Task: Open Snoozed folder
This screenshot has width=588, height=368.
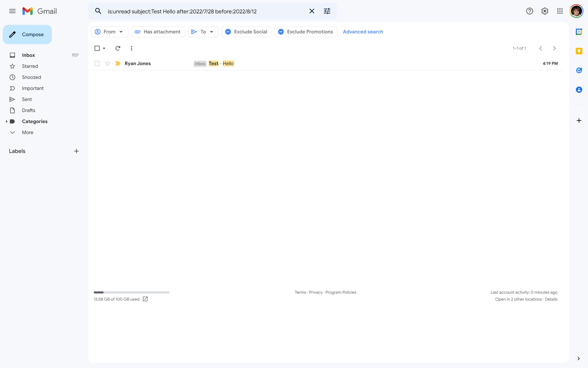Action: tap(31, 77)
